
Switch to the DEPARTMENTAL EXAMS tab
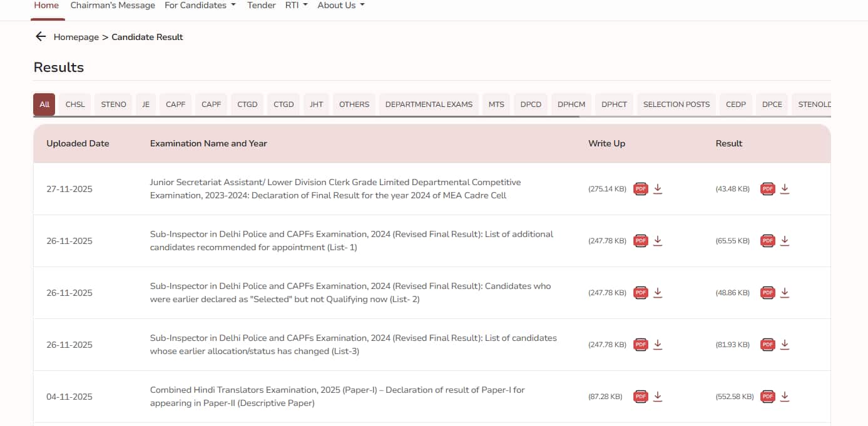coord(429,104)
